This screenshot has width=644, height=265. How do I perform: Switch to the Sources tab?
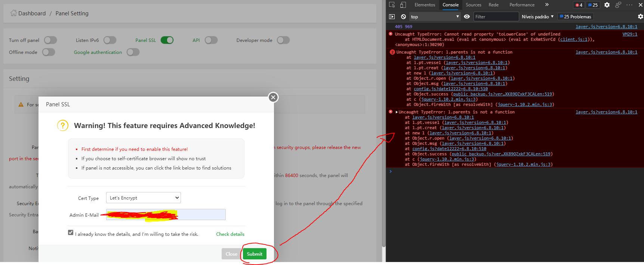[473, 5]
